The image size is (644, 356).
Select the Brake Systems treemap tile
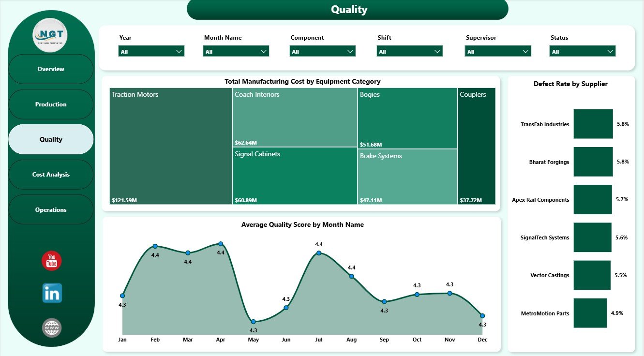click(407, 177)
